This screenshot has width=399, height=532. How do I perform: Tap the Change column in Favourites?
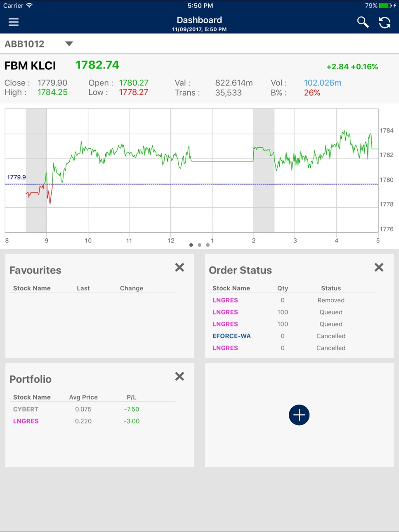coord(132,288)
